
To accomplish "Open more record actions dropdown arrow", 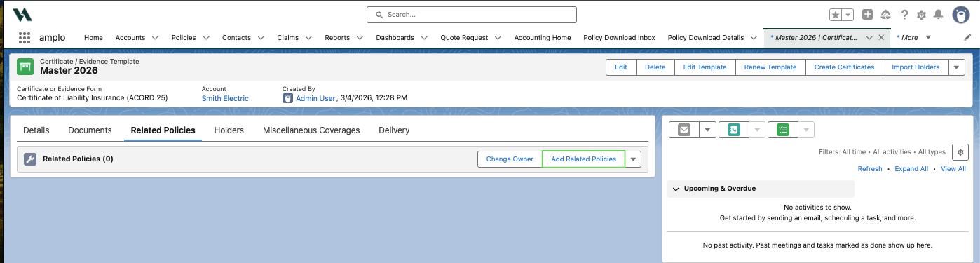I will [x=957, y=67].
